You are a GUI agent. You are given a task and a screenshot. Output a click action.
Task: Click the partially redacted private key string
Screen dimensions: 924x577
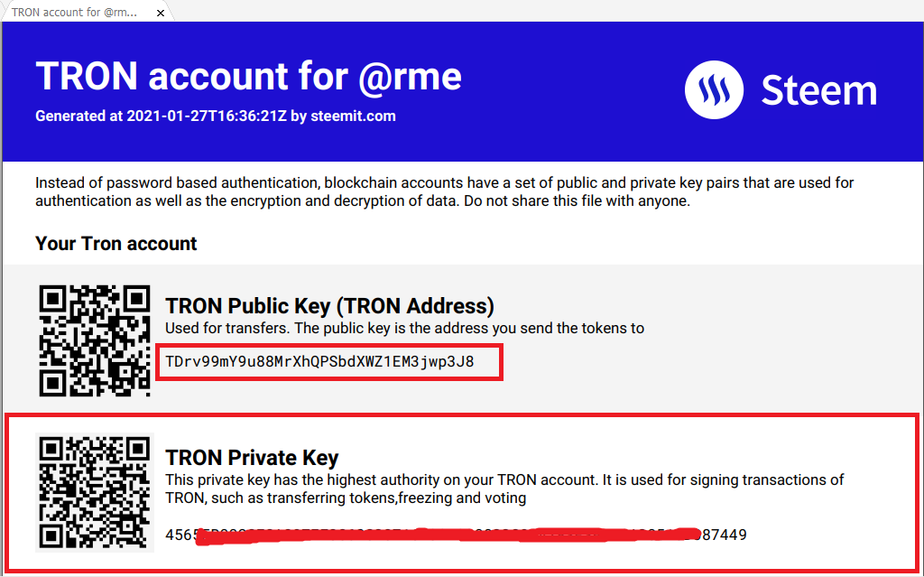pyautogui.click(x=456, y=535)
